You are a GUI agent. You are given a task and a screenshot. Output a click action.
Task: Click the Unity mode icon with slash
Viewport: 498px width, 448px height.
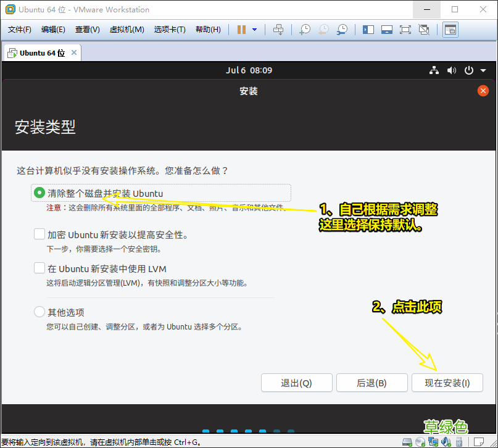coord(424,30)
